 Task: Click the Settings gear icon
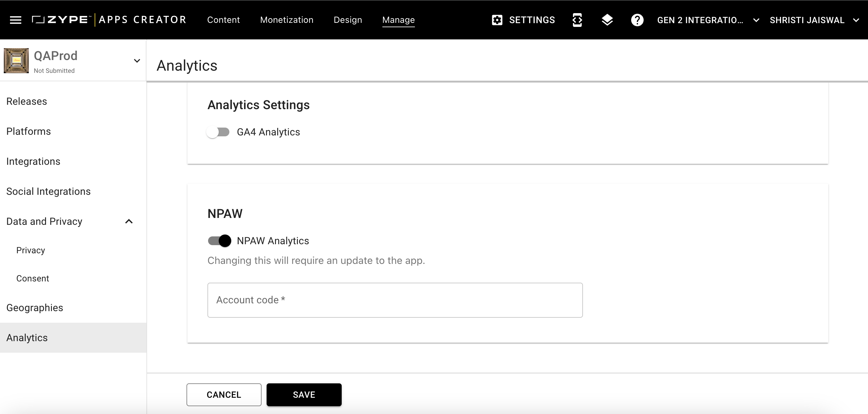pyautogui.click(x=497, y=20)
